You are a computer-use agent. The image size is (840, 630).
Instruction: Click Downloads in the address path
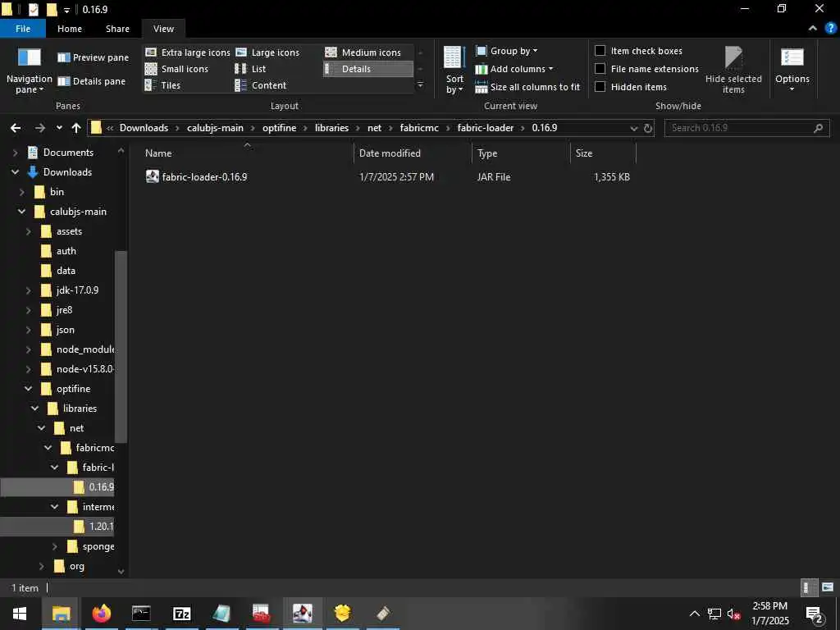144,128
